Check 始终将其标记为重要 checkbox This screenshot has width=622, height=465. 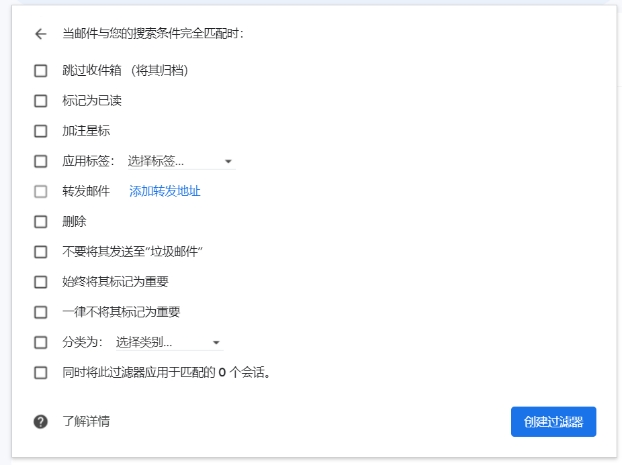(x=40, y=282)
